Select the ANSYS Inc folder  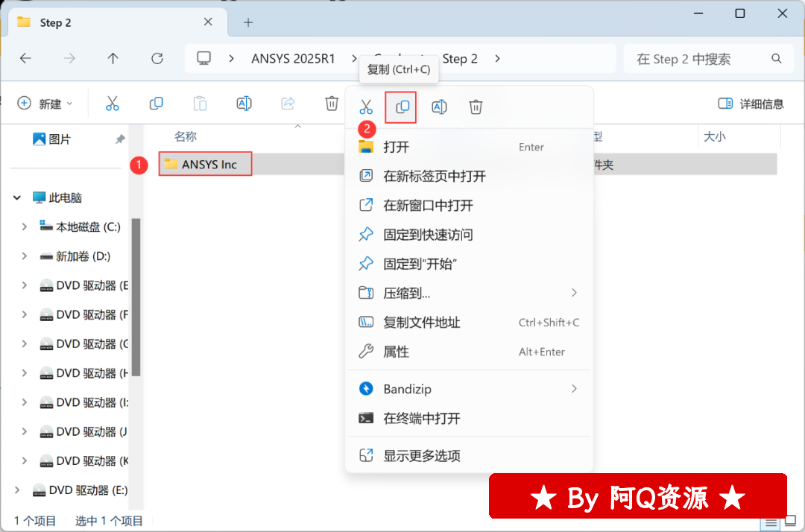click(x=206, y=164)
